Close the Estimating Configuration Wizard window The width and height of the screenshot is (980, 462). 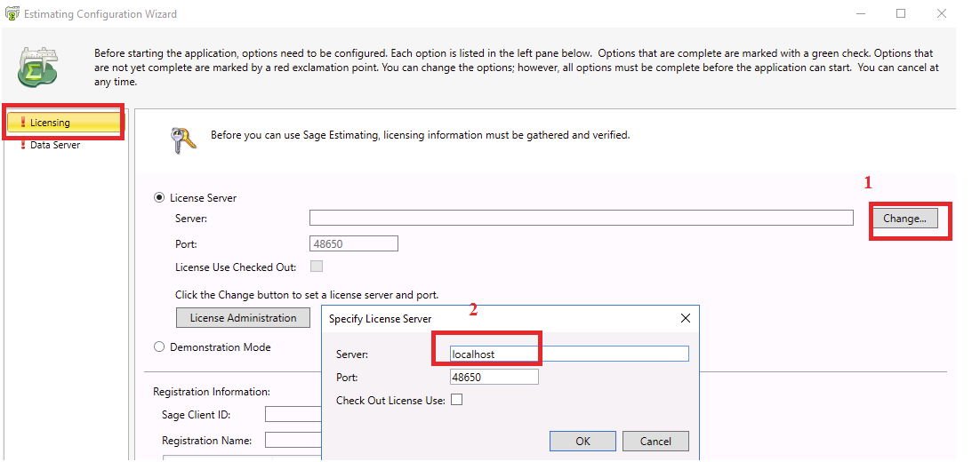[941, 13]
